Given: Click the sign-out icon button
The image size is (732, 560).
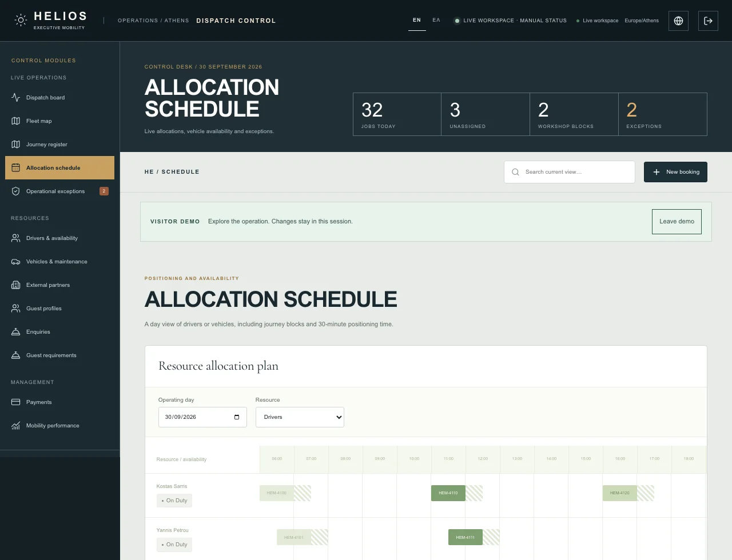Looking at the screenshot, I should click(708, 21).
